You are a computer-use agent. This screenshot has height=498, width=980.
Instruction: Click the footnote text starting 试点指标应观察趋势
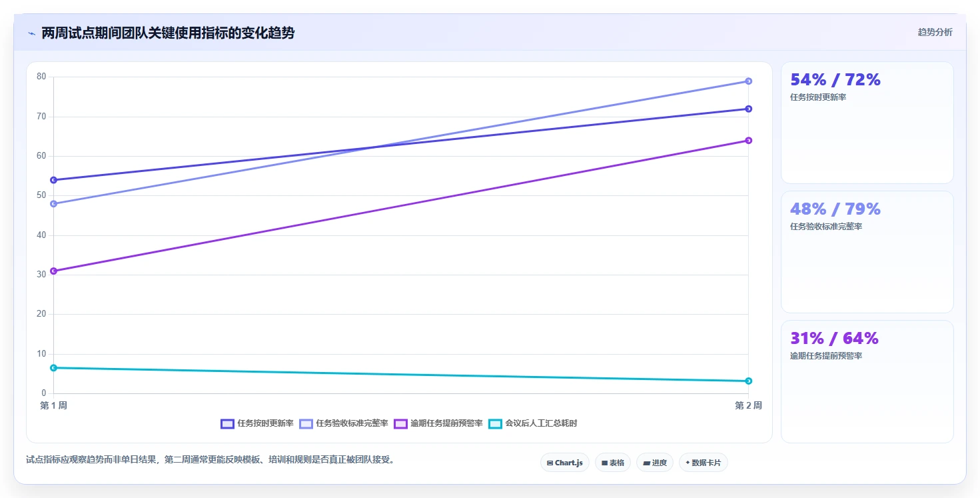[210, 459]
